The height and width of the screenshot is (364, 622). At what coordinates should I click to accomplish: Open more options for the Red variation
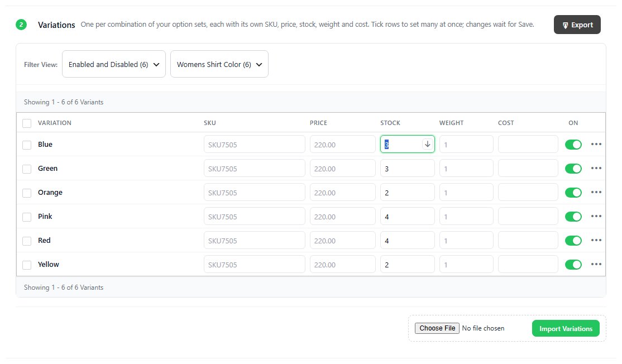596,240
